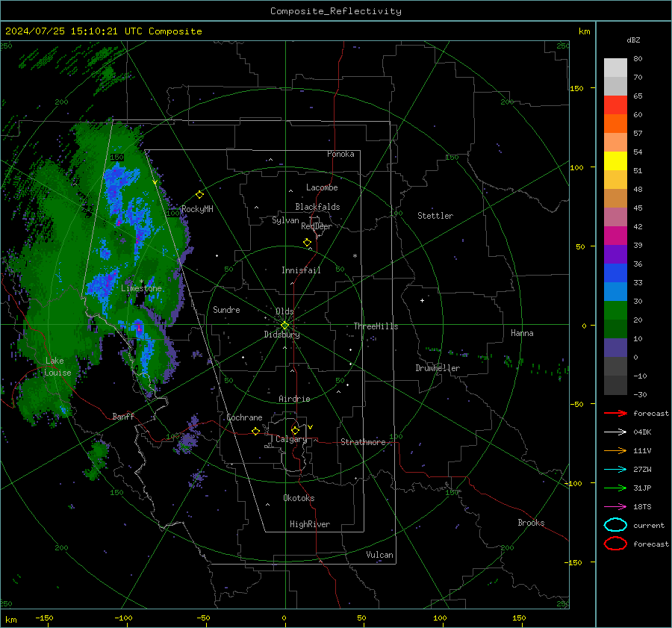Click the Limestone label in the storm
Viewport: 672px width, 628px height.
141,288
